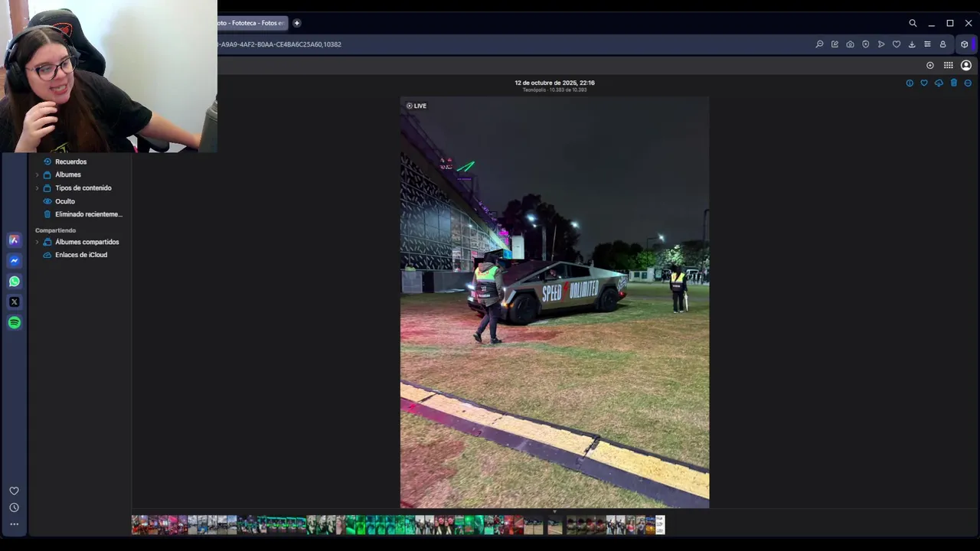
Task: Open Messenger in the browser sidebar
Action: coord(14,260)
